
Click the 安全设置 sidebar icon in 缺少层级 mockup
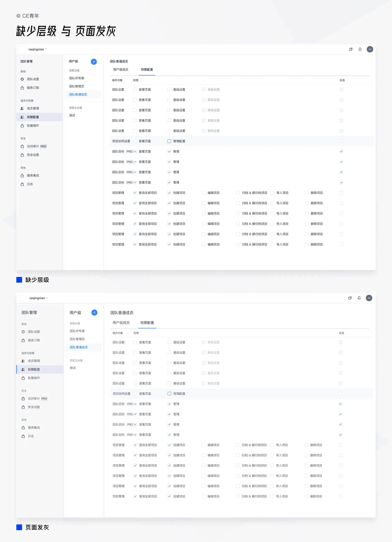pos(22,155)
